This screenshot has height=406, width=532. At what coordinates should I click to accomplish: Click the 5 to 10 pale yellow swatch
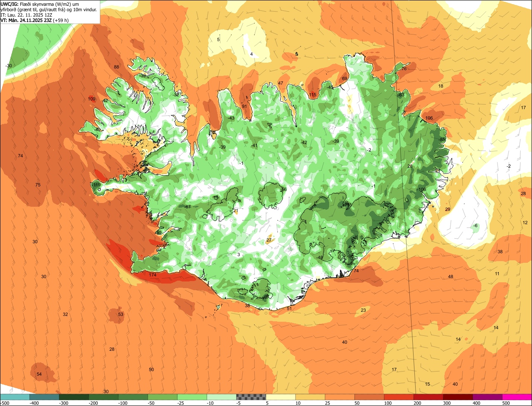click(281, 397)
